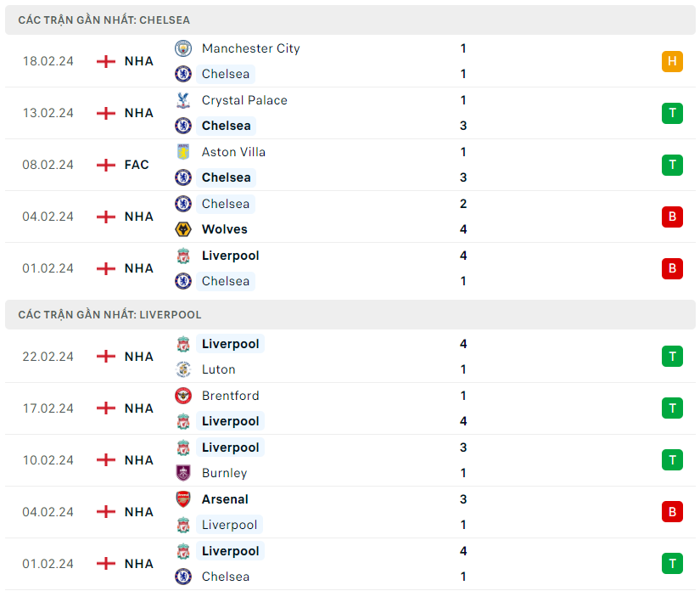Viewport: 700px width, 591px height.
Task: Click red B badge for Arsenal vs Liverpool
Action: click(672, 512)
